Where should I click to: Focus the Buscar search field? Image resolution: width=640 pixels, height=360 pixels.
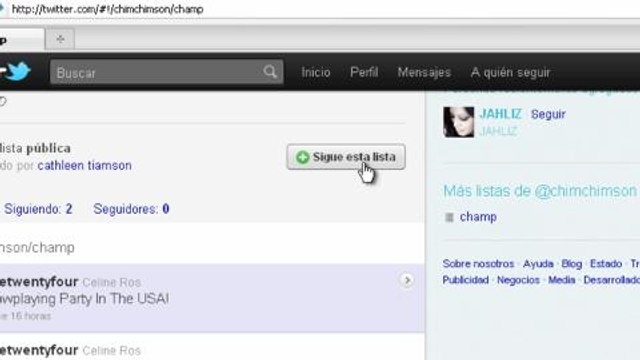(167, 72)
